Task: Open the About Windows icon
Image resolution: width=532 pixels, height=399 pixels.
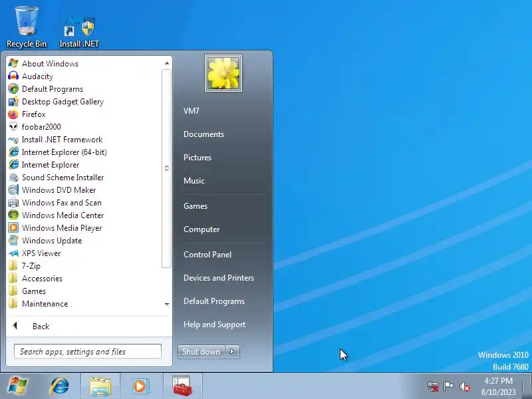Action: [13, 63]
